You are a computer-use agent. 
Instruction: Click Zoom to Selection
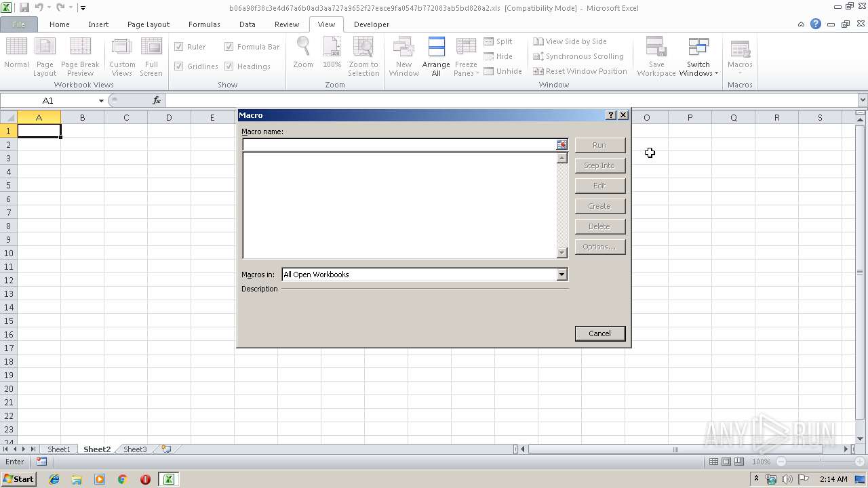(x=363, y=55)
